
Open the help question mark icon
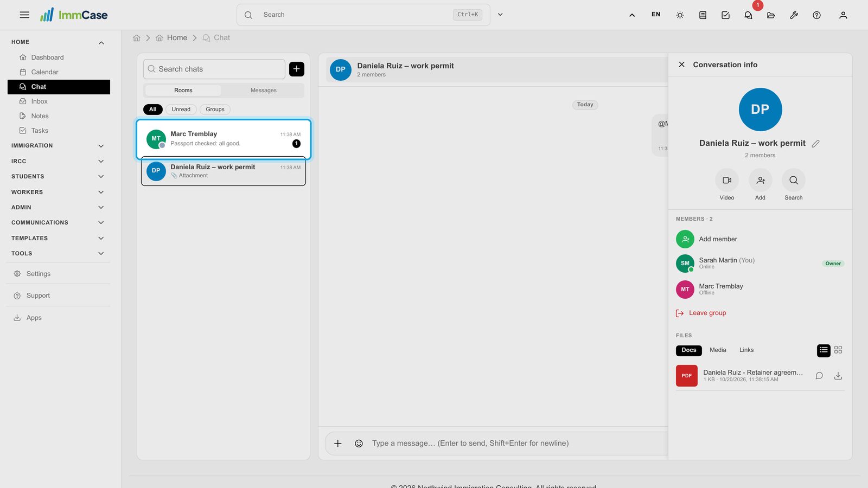point(816,15)
